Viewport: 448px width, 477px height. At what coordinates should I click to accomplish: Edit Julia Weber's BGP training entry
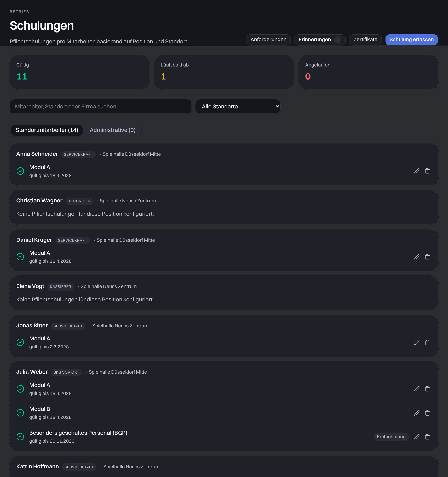pyautogui.click(x=417, y=437)
